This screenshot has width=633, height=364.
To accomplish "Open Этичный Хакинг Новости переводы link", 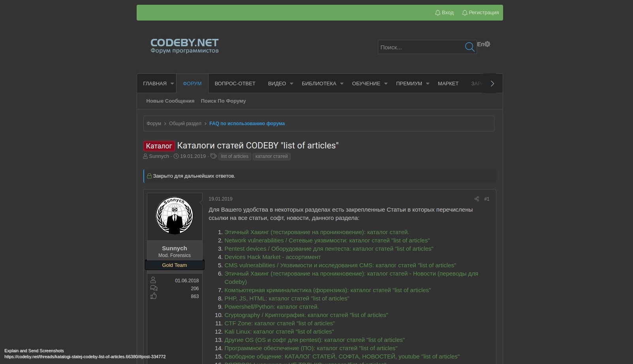I will pos(351,278).
